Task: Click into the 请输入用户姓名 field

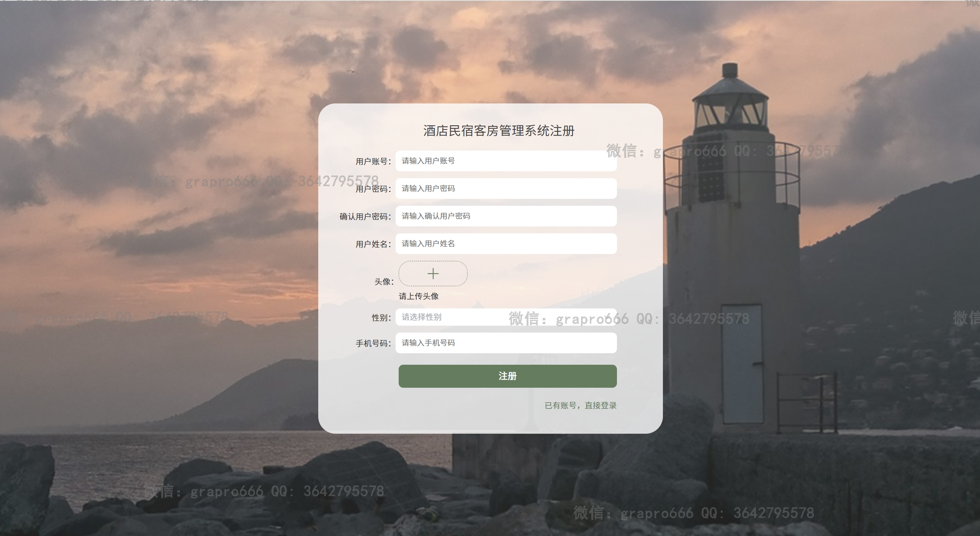Action: click(x=506, y=244)
